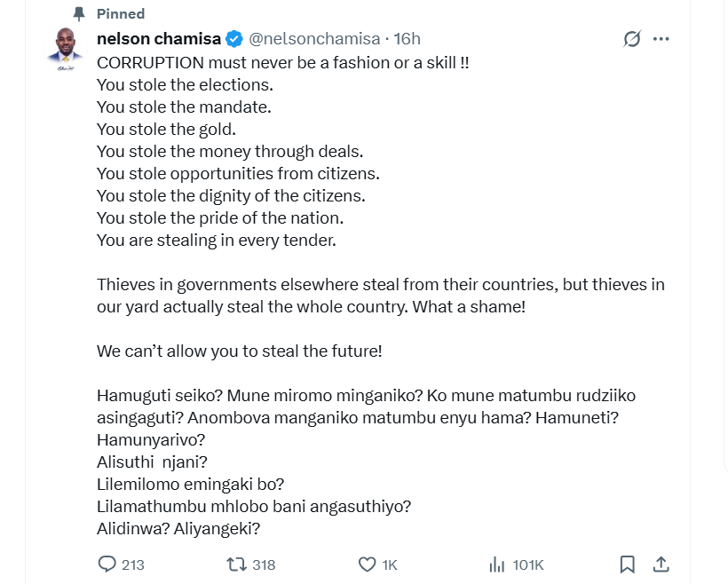Click the share upload arrow icon
728x584 pixels.
coord(661,564)
